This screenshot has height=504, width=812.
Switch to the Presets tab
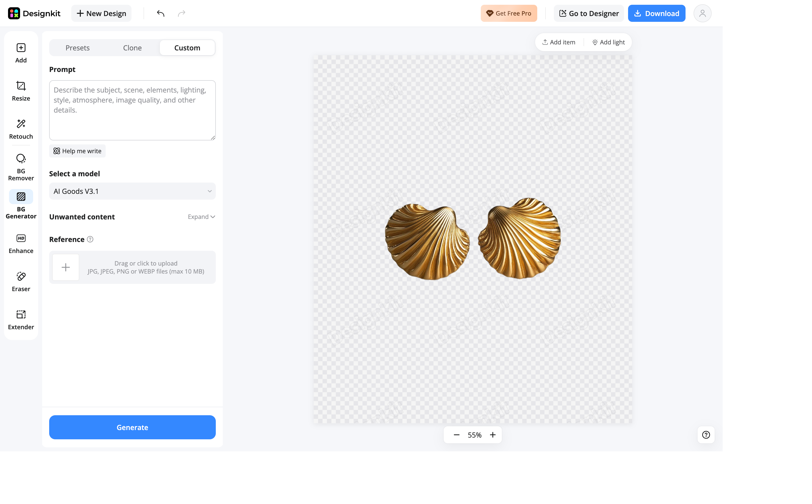pos(77,48)
